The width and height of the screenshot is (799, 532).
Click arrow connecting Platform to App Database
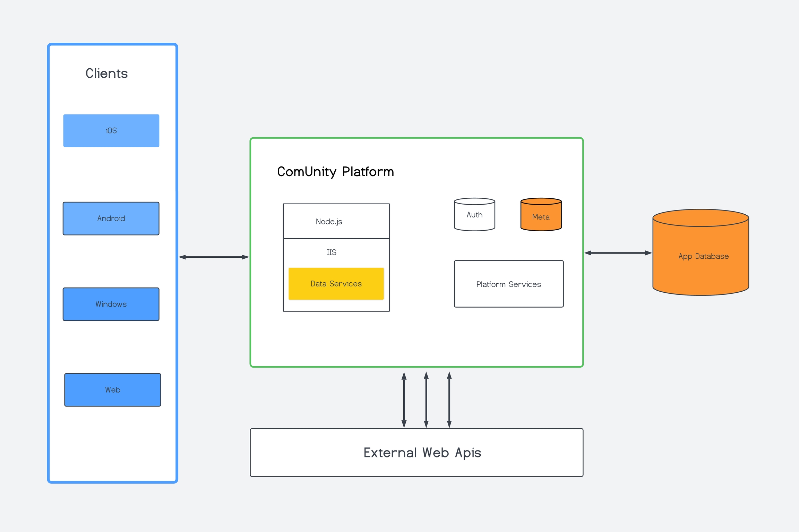point(618,253)
